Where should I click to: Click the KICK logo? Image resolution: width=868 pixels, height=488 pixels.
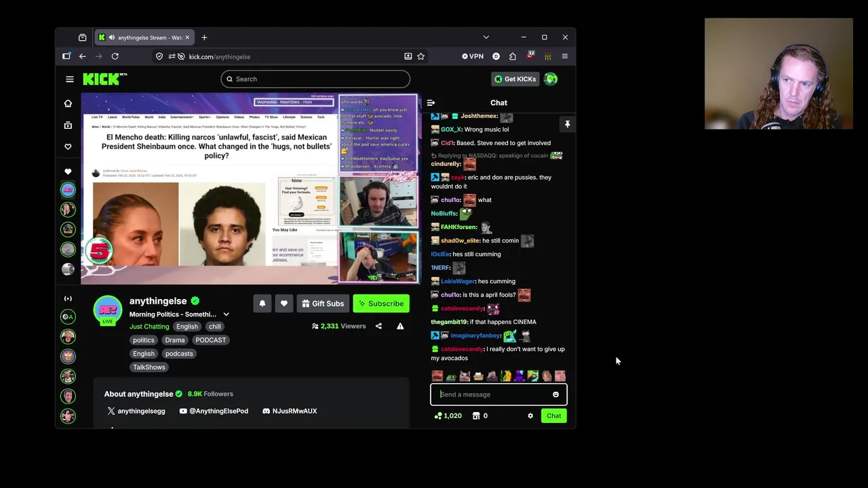[104, 79]
